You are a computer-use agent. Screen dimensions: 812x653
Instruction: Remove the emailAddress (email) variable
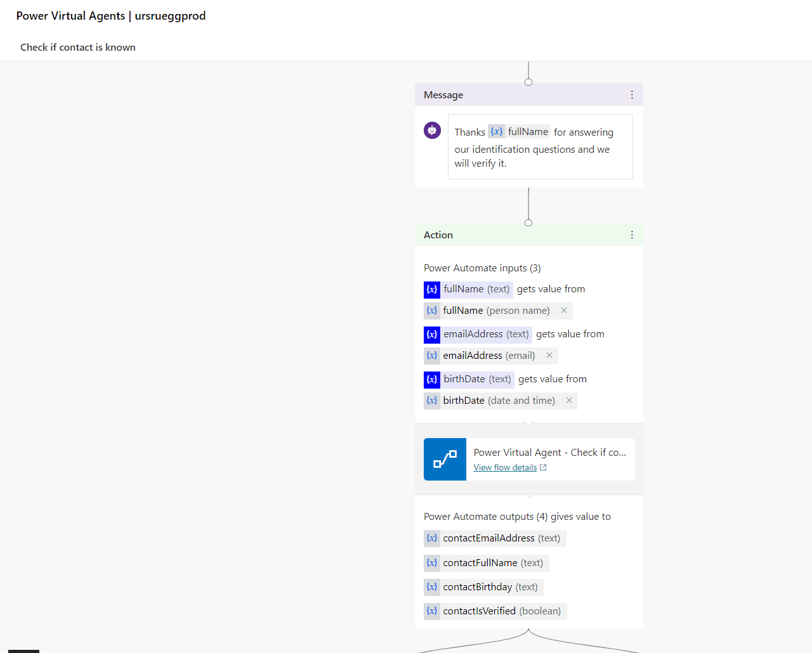[549, 355]
